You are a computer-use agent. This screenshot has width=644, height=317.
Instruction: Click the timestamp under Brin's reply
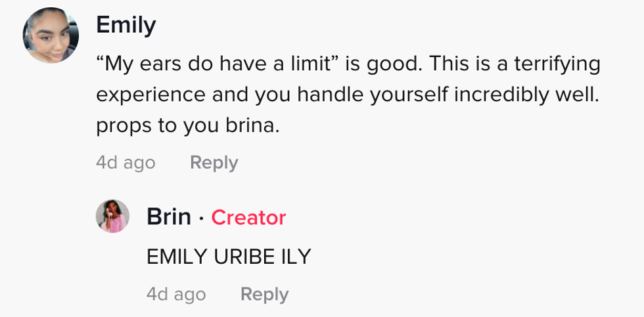[176, 294]
